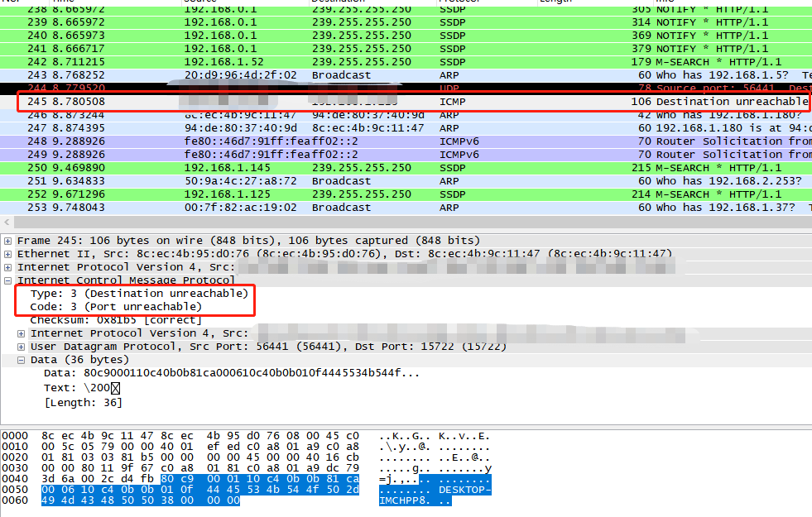Click highlighted hex bytes at offset 0060
Viewport: 812px width, 517px height.
tap(141, 500)
